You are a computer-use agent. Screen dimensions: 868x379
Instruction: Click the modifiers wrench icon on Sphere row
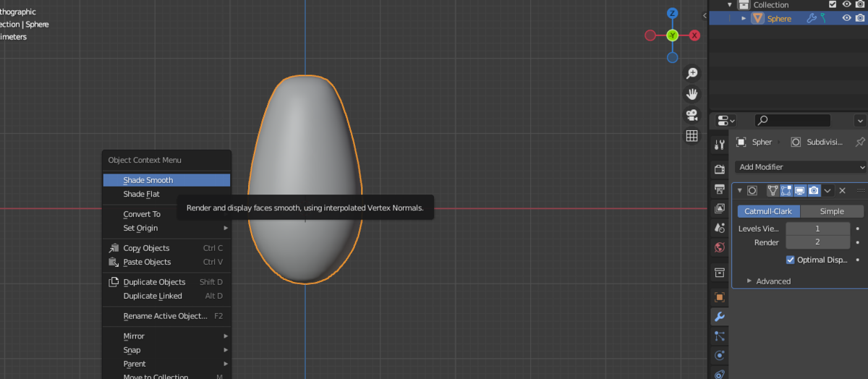click(811, 18)
